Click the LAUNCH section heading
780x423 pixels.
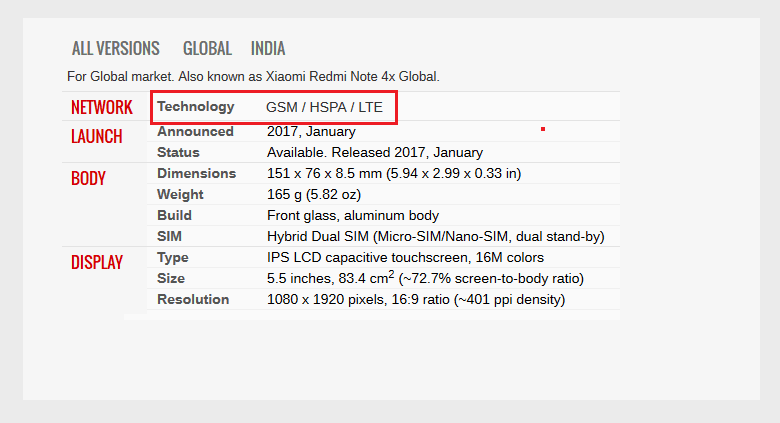click(x=97, y=136)
